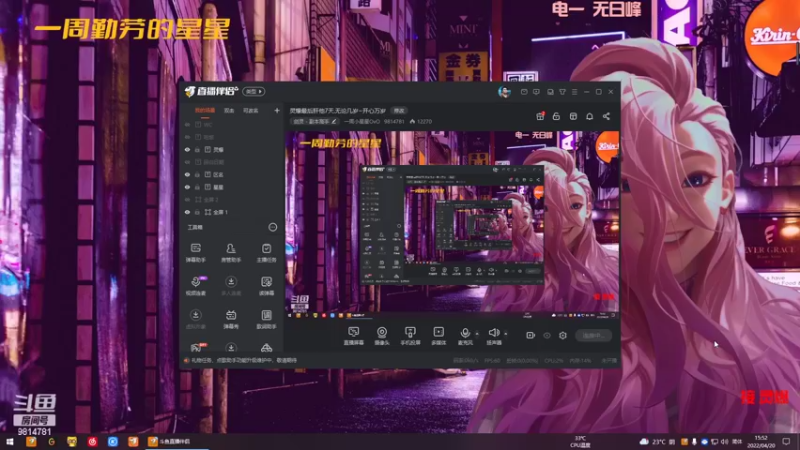Collapse the 工具箱 panel with the circle button
The height and width of the screenshot is (450, 800).
click(273, 227)
